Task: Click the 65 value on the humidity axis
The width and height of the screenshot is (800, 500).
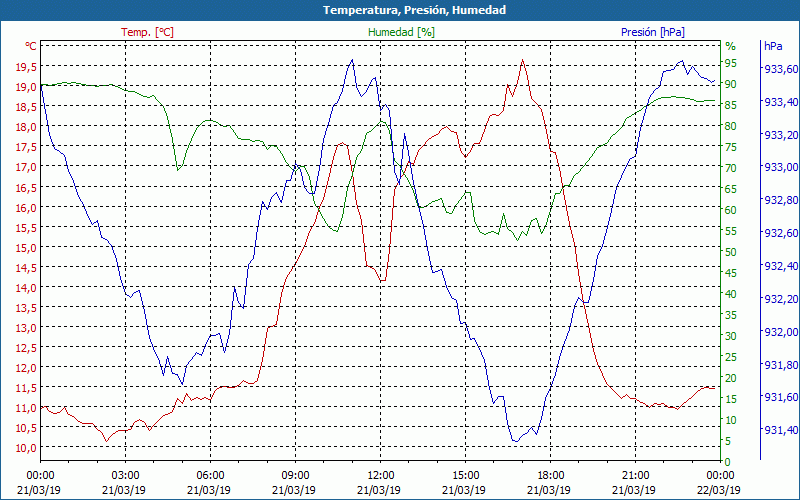Action: pyautogui.click(x=731, y=189)
